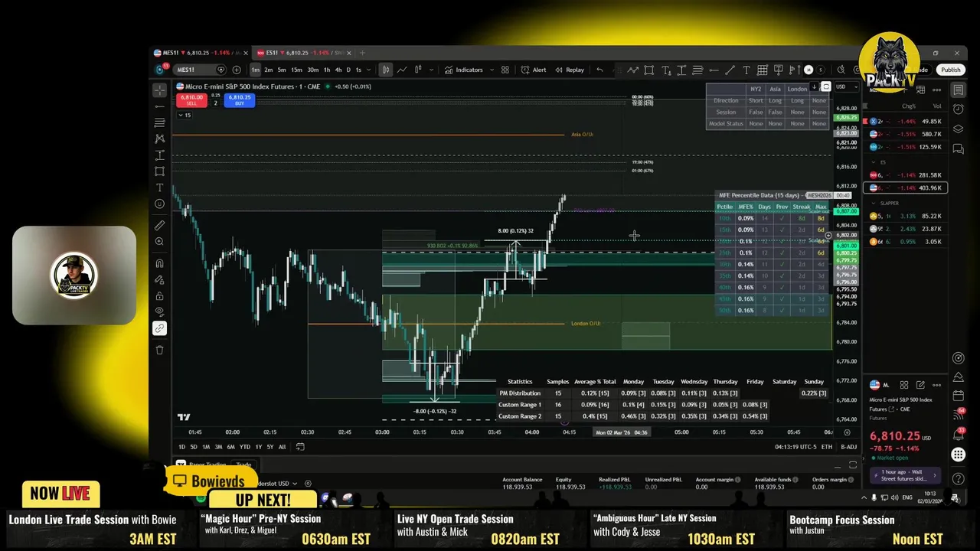Image resolution: width=980 pixels, height=551 pixels.
Task: Select the 1h timeframe
Action: 327,70
